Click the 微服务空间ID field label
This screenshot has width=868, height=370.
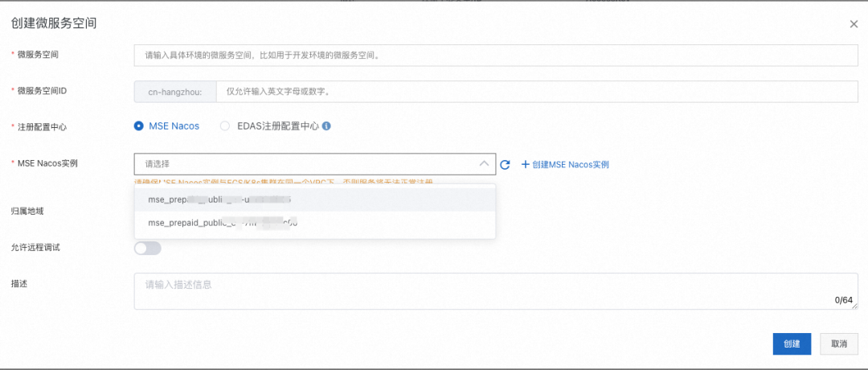coord(42,91)
